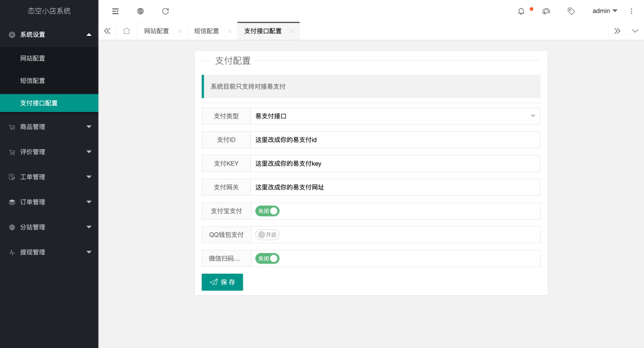The image size is (644, 348).
Task: Click the 支付网关 input field
Action: (395, 188)
